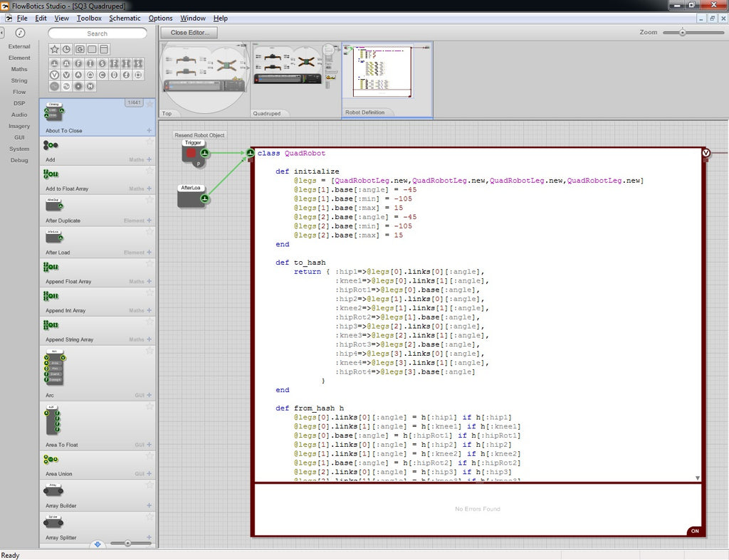Open the Toolbox menu

(x=89, y=18)
